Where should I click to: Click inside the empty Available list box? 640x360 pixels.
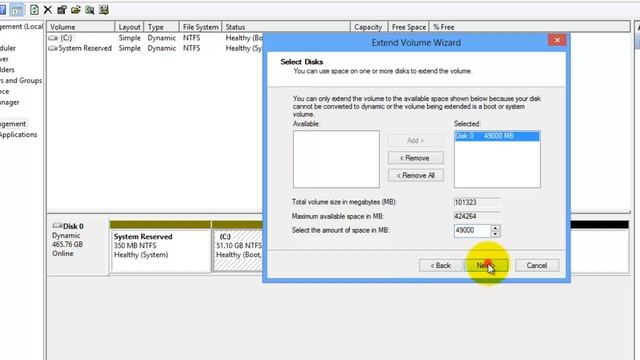[x=336, y=159]
